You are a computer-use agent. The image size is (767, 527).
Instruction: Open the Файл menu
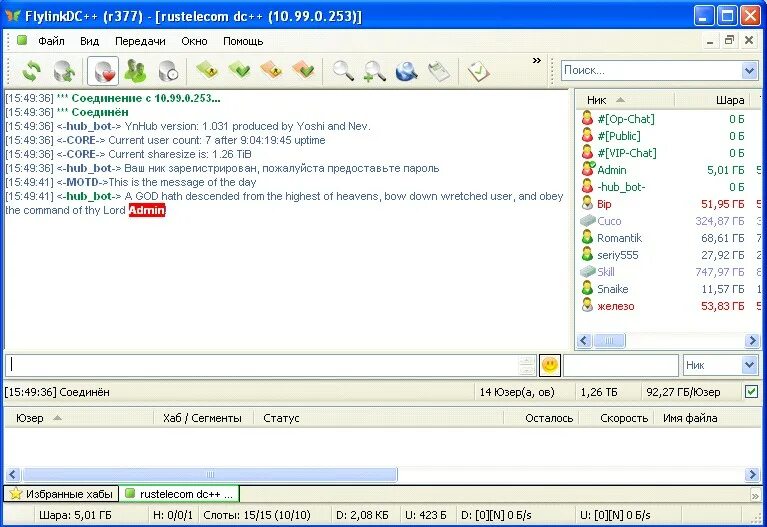coord(51,41)
